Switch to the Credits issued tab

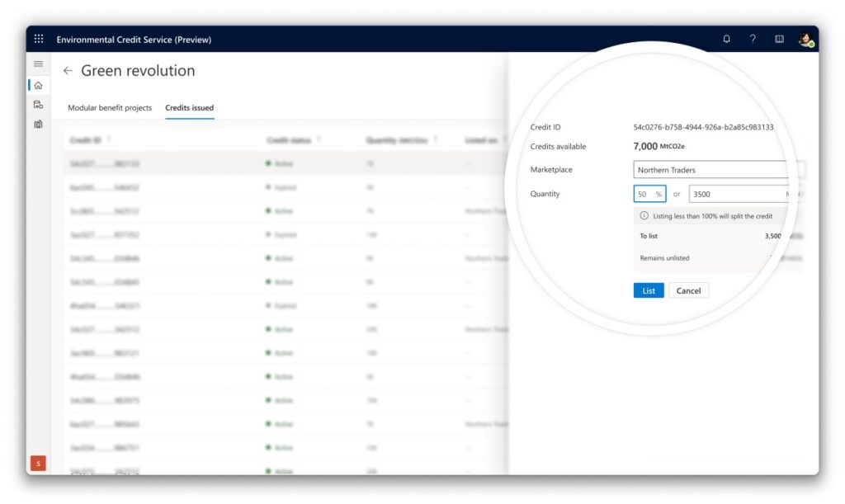189,107
